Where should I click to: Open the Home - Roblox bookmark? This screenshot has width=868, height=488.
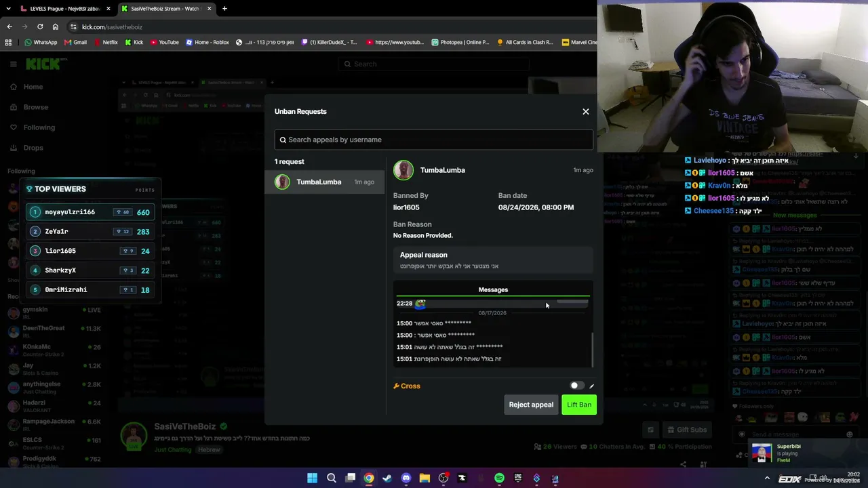click(x=207, y=42)
